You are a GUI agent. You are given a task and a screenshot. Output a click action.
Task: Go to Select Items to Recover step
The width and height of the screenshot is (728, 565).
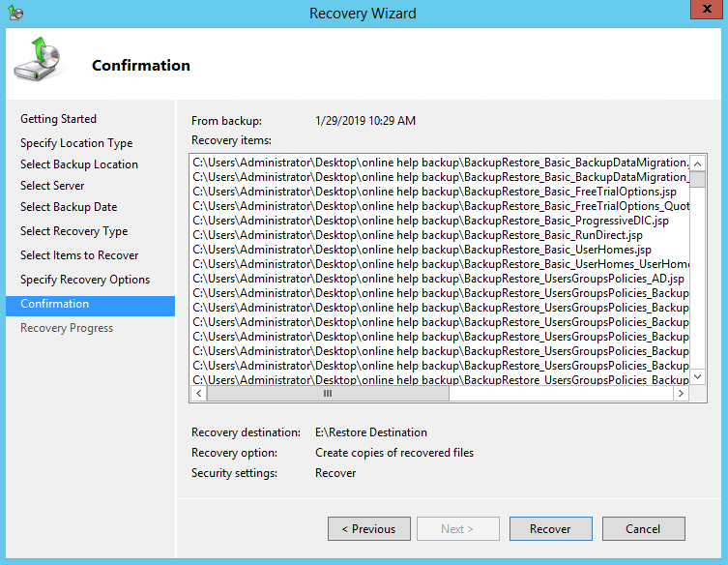(x=79, y=255)
